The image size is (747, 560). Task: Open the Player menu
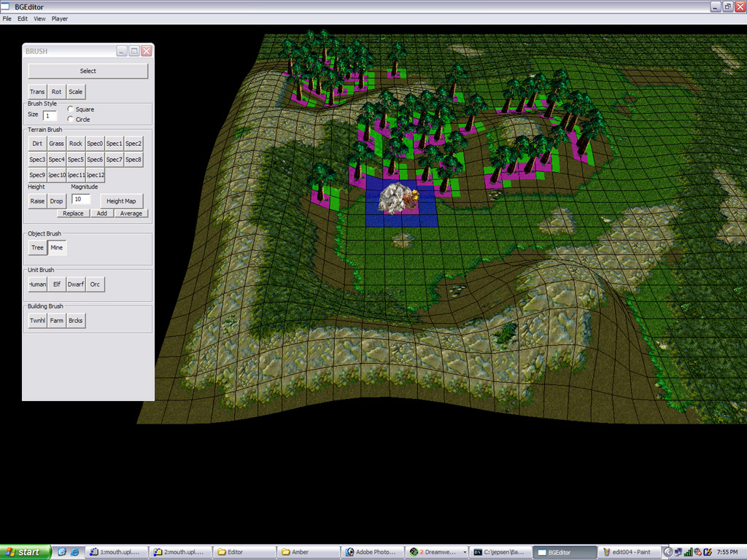60,19
